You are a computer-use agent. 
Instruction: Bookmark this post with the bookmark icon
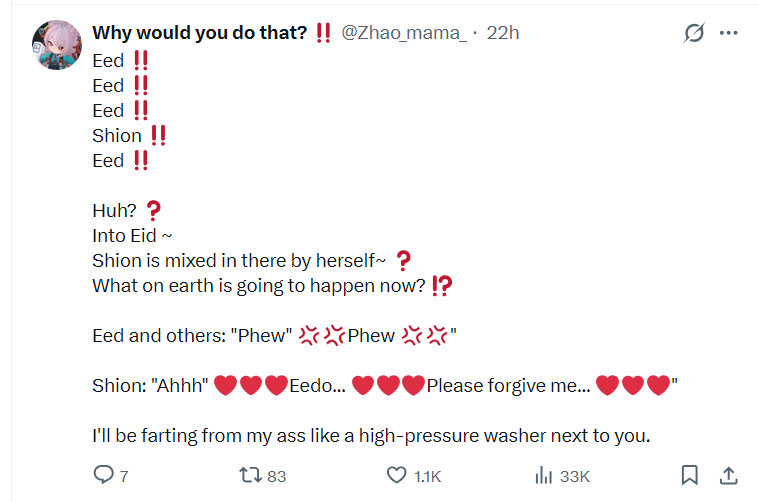point(689,475)
